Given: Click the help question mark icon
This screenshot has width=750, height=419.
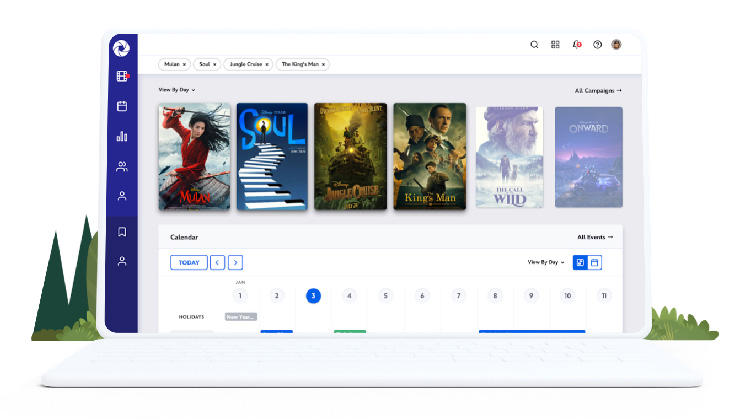Looking at the screenshot, I should point(597,44).
